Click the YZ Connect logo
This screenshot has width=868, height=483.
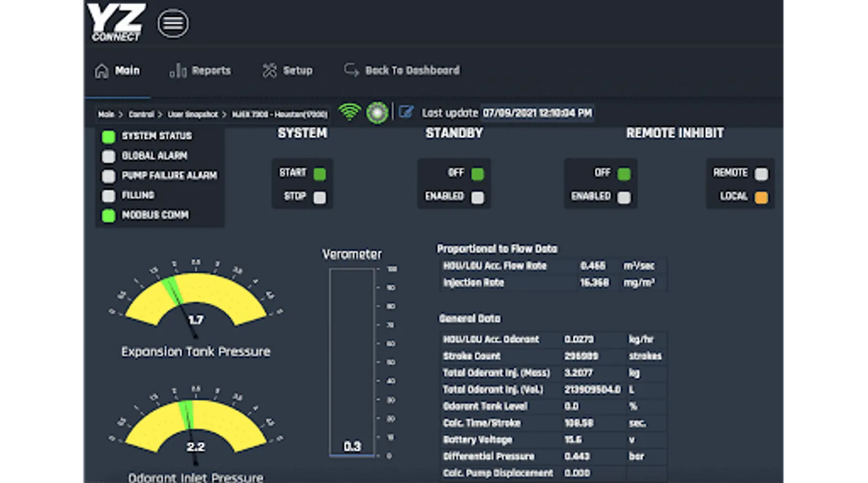pyautogui.click(x=116, y=22)
